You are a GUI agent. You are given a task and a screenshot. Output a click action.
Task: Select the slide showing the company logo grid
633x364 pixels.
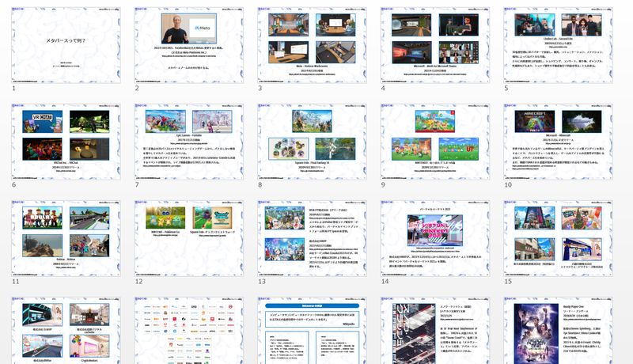tap(189, 331)
